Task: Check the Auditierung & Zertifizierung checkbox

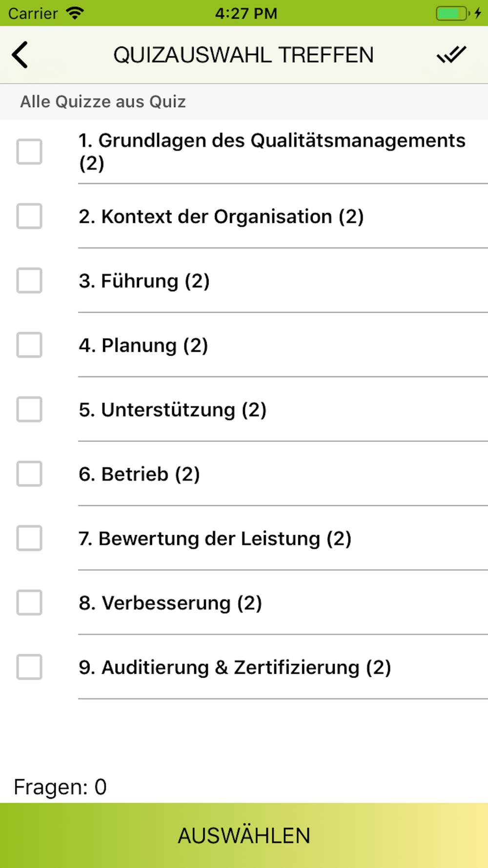Action: coord(29,667)
